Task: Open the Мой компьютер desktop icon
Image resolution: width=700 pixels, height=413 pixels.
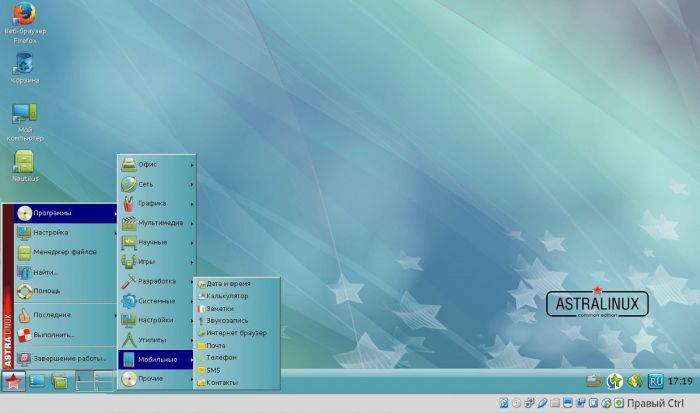Action: (25, 122)
